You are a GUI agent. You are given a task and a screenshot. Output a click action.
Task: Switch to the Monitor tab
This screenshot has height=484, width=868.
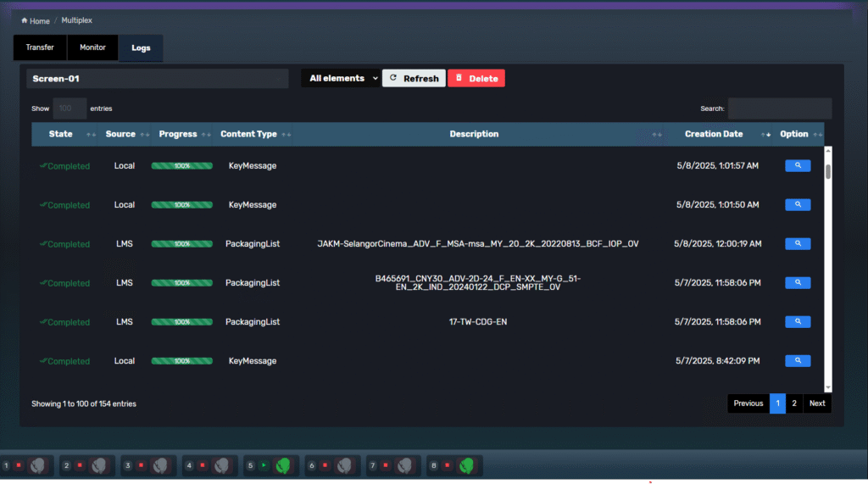[92, 47]
